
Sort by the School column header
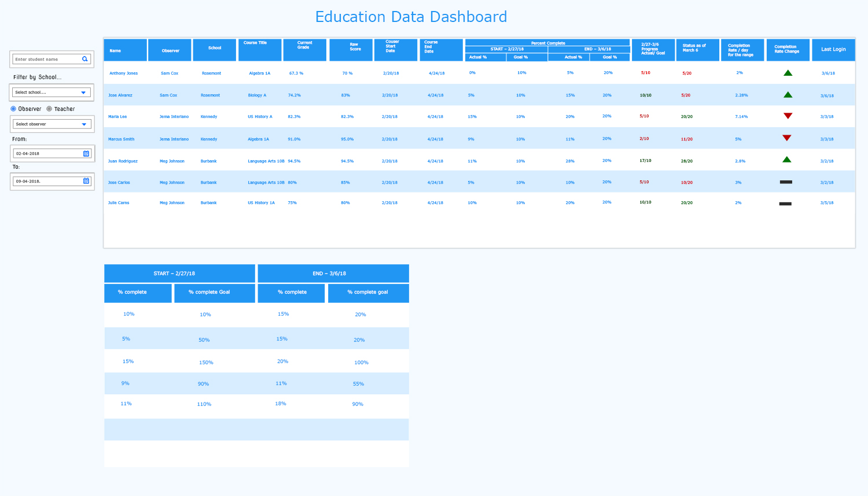click(x=214, y=50)
